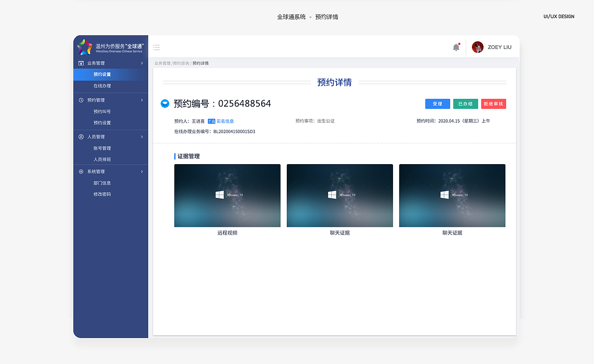
Task: Open the 远程视频 evidence thumbnail
Action: tap(227, 196)
